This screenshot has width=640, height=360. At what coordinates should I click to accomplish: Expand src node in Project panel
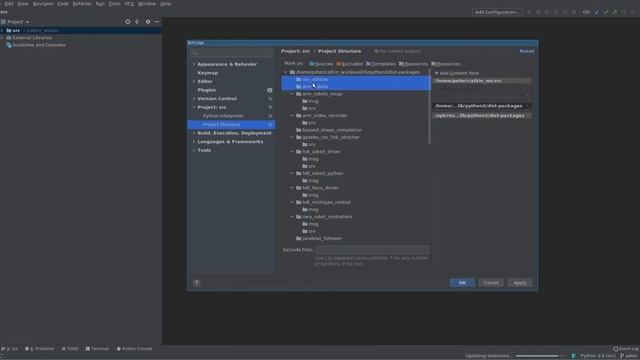[x=2, y=30]
